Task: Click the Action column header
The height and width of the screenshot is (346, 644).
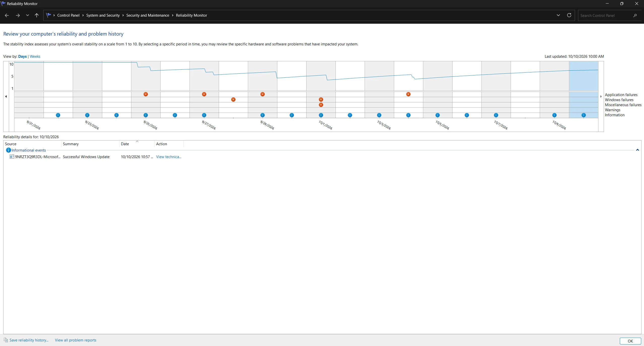Action: 169,144
